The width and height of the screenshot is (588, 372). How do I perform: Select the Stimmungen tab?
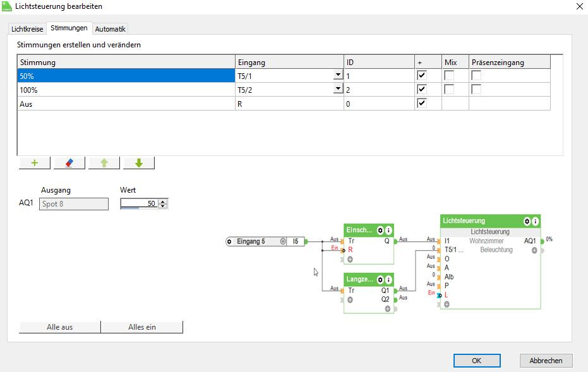click(69, 28)
